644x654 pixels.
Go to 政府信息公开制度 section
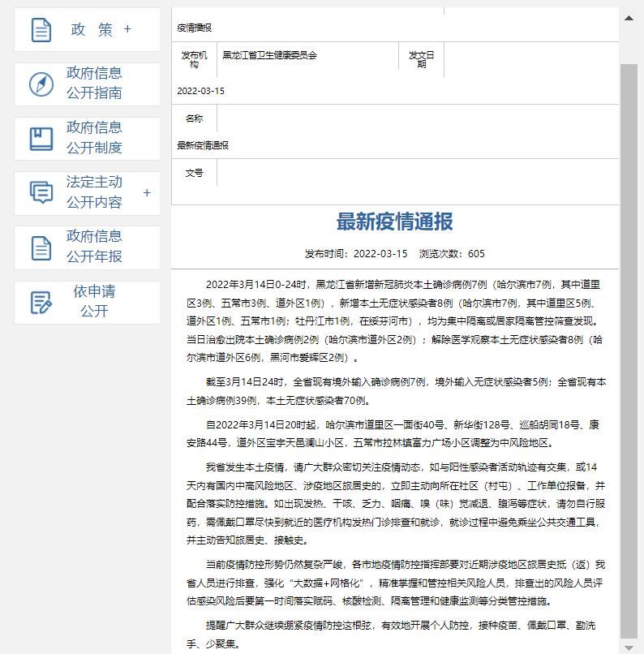(94, 138)
